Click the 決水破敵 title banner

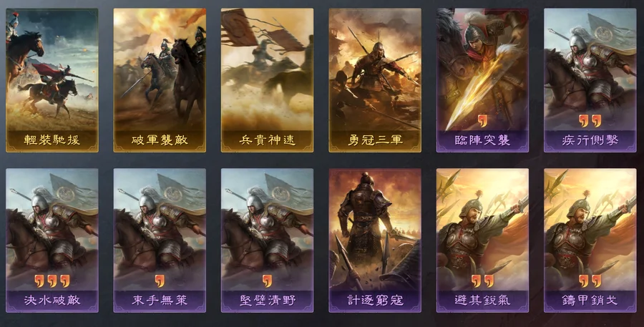(52, 301)
